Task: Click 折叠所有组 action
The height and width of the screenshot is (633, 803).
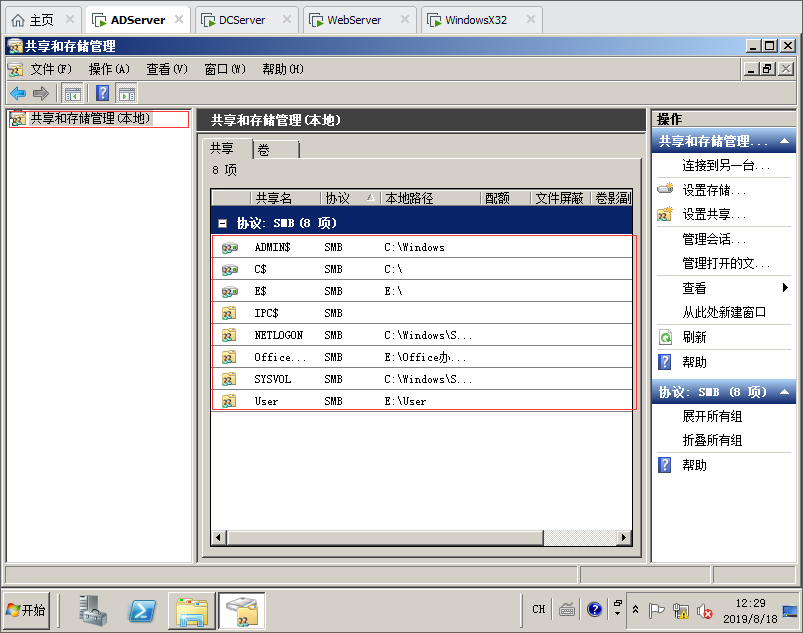Action: [x=712, y=440]
